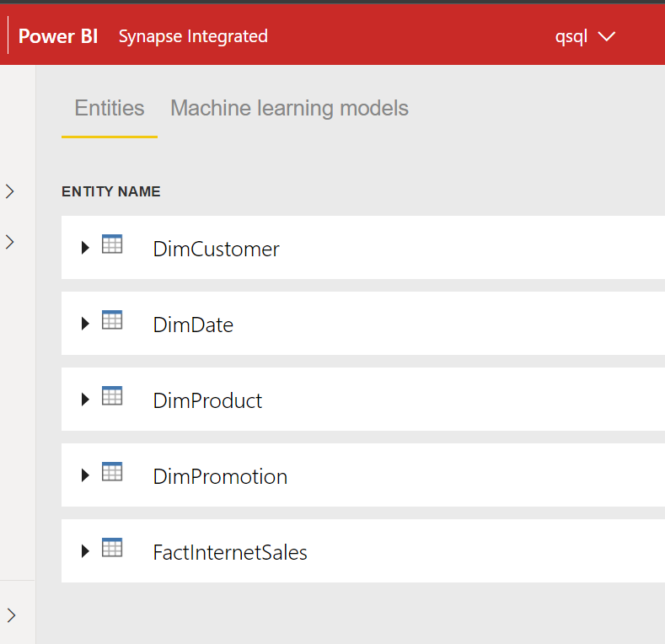Expand the DimDate entity triangle

pyautogui.click(x=85, y=324)
